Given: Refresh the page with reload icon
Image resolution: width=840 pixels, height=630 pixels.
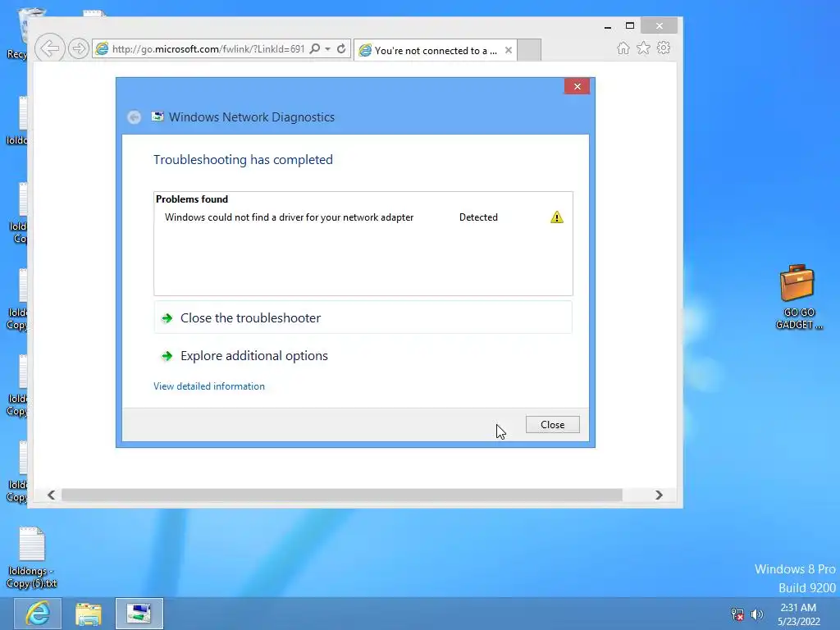Looking at the screenshot, I should (x=341, y=48).
